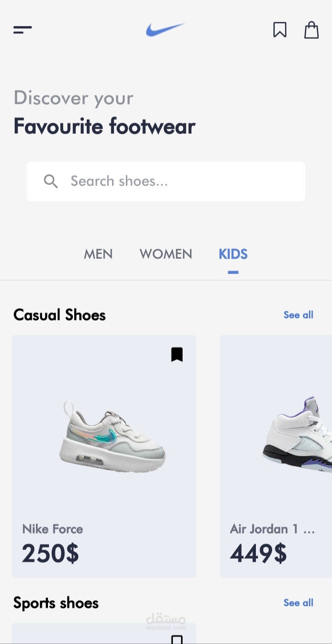Switch to the MEN tab

[98, 254]
